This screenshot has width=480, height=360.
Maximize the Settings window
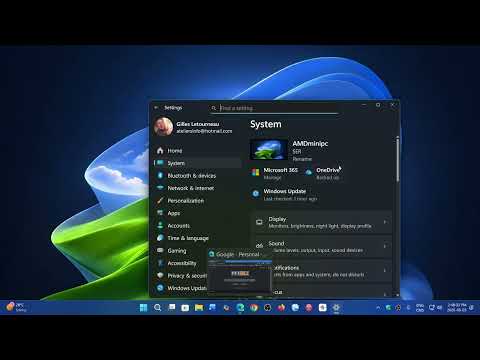coord(378,105)
